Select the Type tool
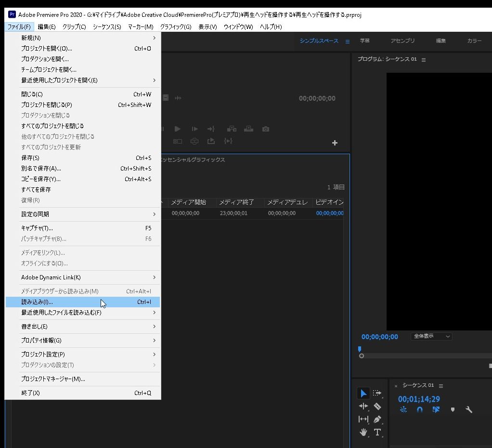The width and height of the screenshot is (492, 448). coord(377,432)
